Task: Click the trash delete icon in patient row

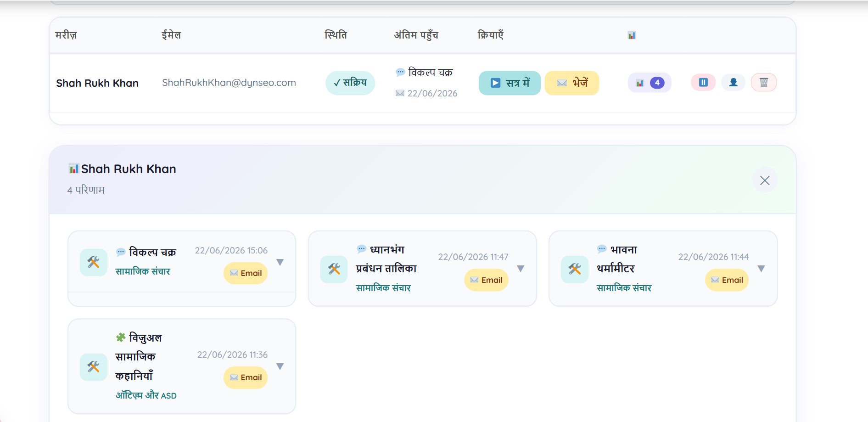Action: point(764,83)
